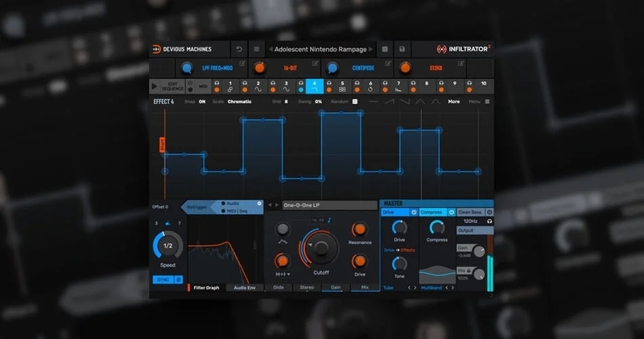Toggle effect 7 orange enable dot
The width and height of the screenshot is (644, 339).
pyautogui.click(x=385, y=90)
